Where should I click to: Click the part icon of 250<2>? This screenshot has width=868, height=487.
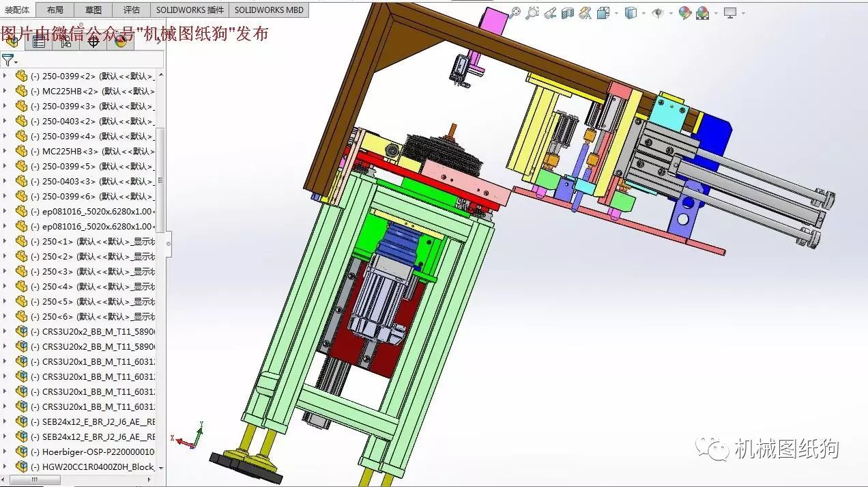coord(21,256)
